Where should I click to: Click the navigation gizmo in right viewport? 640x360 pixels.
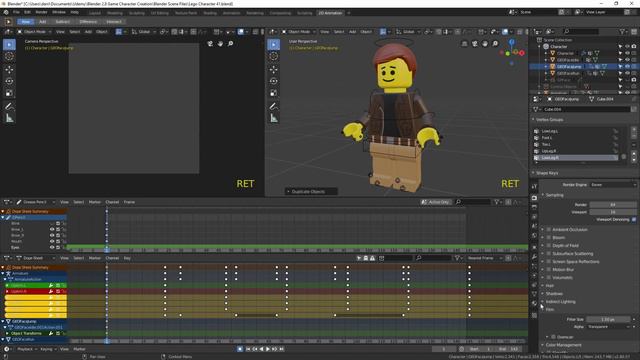point(512,52)
